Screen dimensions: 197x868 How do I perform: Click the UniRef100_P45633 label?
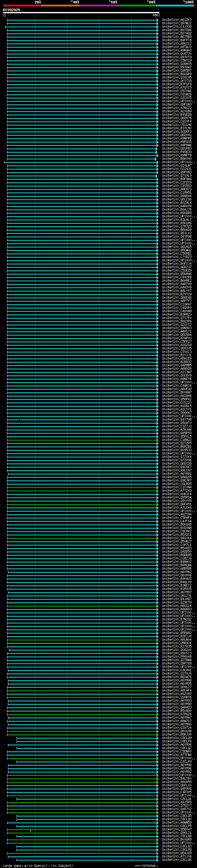[177, 152]
